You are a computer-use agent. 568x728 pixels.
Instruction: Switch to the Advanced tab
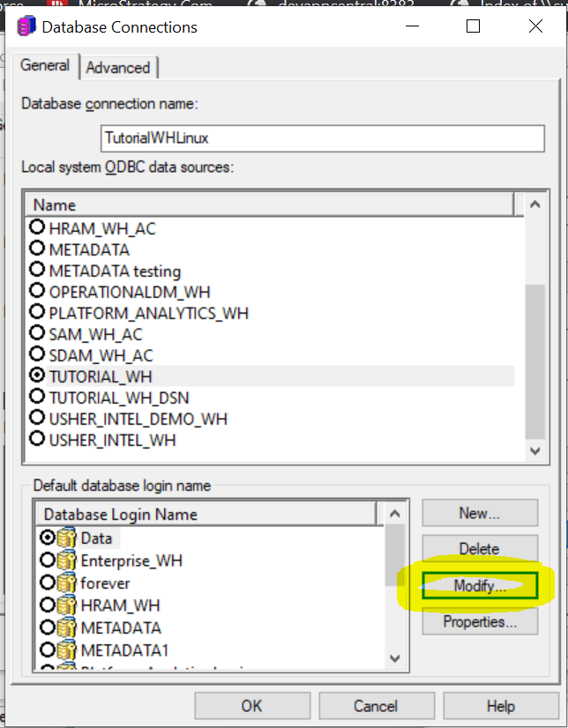(x=118, y=68)
